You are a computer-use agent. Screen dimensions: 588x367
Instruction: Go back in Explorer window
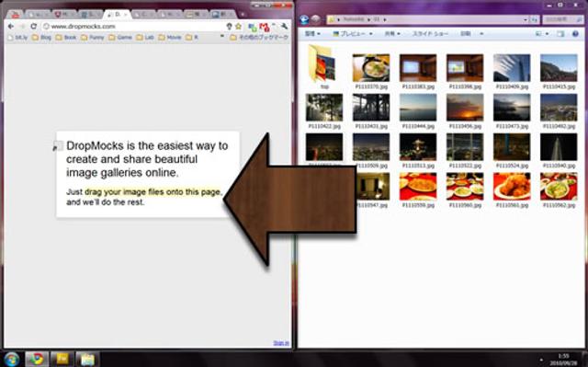(x=304, y=19)
